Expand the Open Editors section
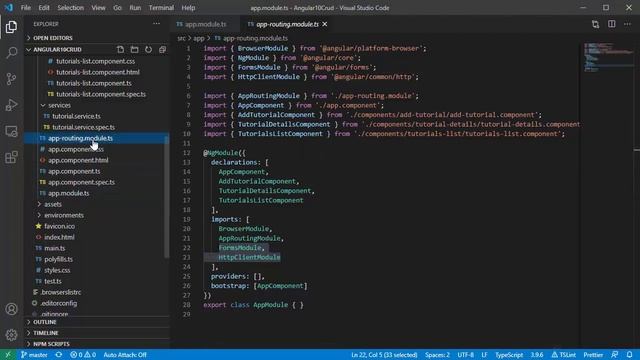Viewport: 640px width, 360px height. click(97, 38)
